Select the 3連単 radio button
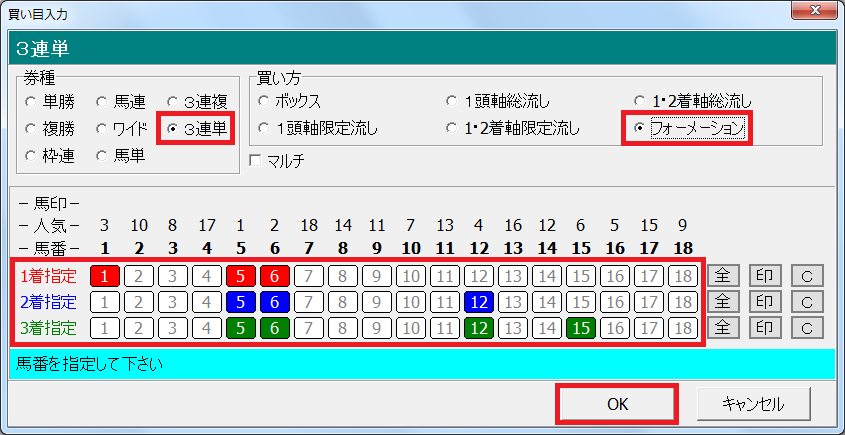Image resolution: width=845 pixels, height=435 pixels. [172, 129]
